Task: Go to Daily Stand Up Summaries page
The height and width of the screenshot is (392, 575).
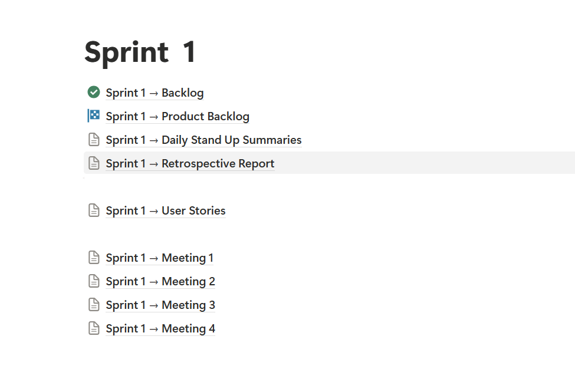Action: [203, 140]
